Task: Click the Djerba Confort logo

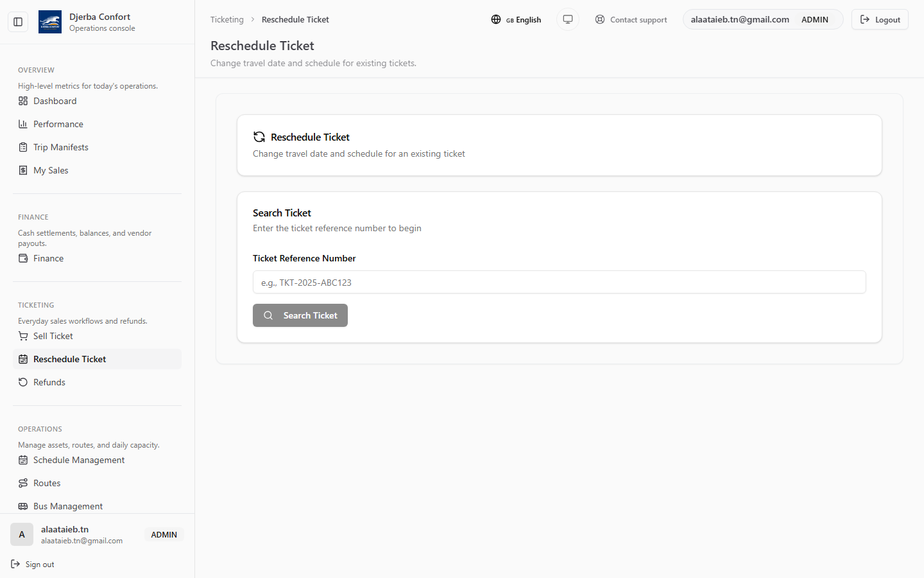Action: [50, 22]
